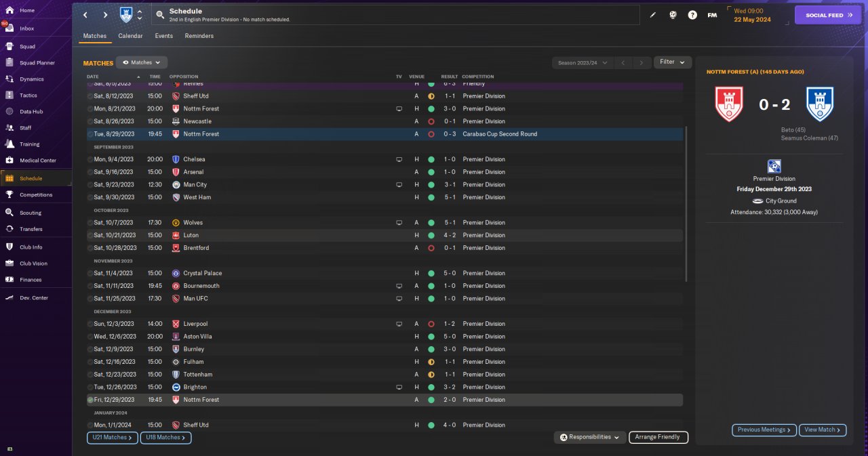Open the Responsibilities dropdown
This screenshot has width=868, height=456.
pos(589,437)
